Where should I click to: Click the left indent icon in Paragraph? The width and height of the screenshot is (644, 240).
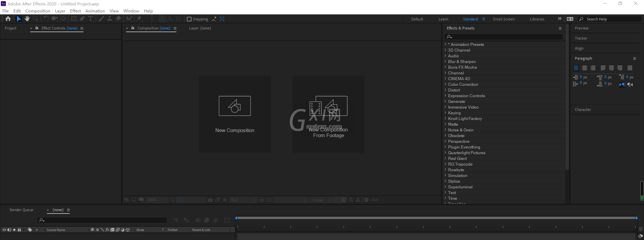(576, 77)
